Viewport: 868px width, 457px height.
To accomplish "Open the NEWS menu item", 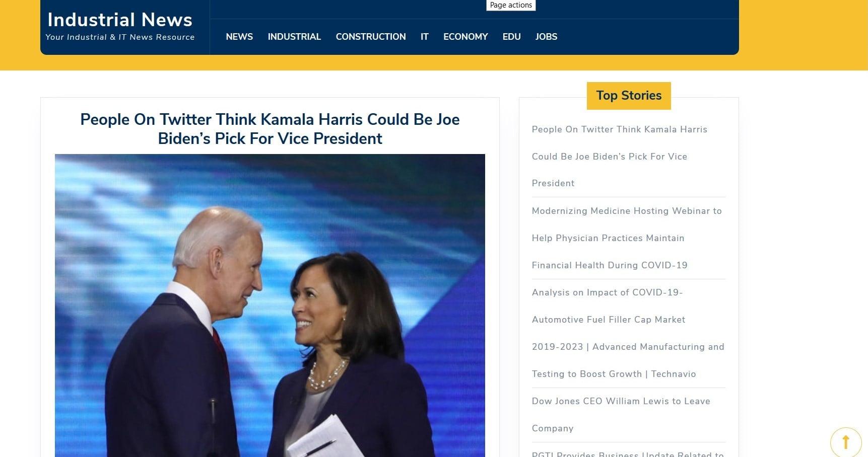I will point(239,37).
